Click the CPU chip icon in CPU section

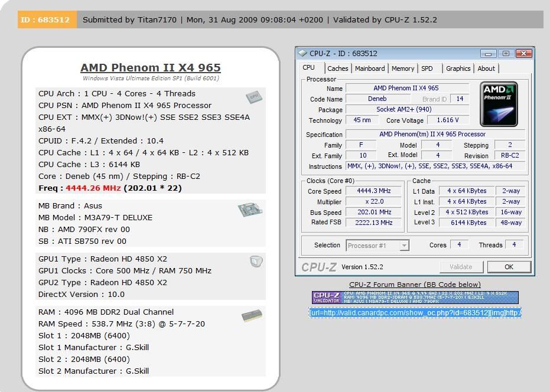coord(254,97)
